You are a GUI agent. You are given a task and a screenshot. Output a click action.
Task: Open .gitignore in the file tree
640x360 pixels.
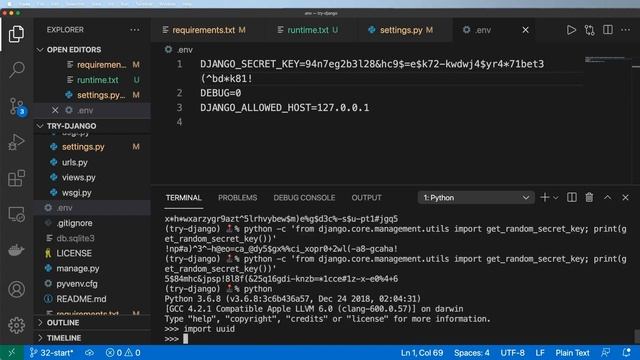pyautogui.click(x=74, y=223)
